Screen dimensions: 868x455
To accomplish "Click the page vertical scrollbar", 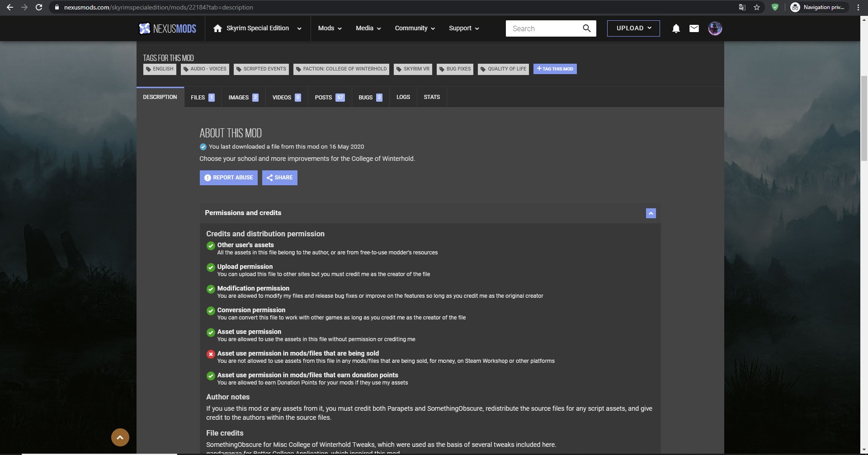I will (864, 117).
